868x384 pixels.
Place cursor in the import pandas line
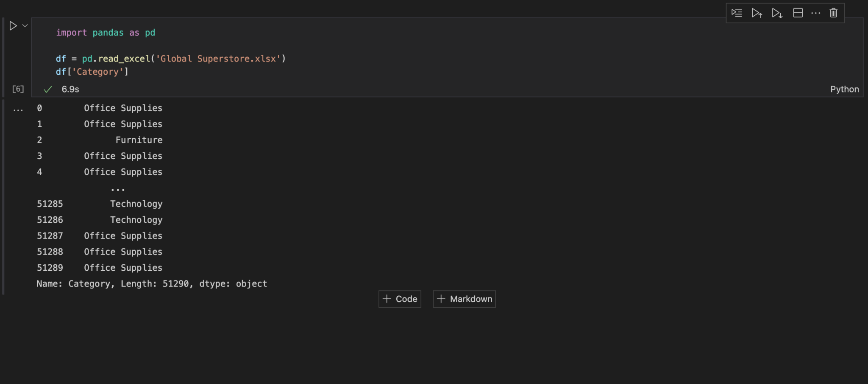[x=106, y=32]
